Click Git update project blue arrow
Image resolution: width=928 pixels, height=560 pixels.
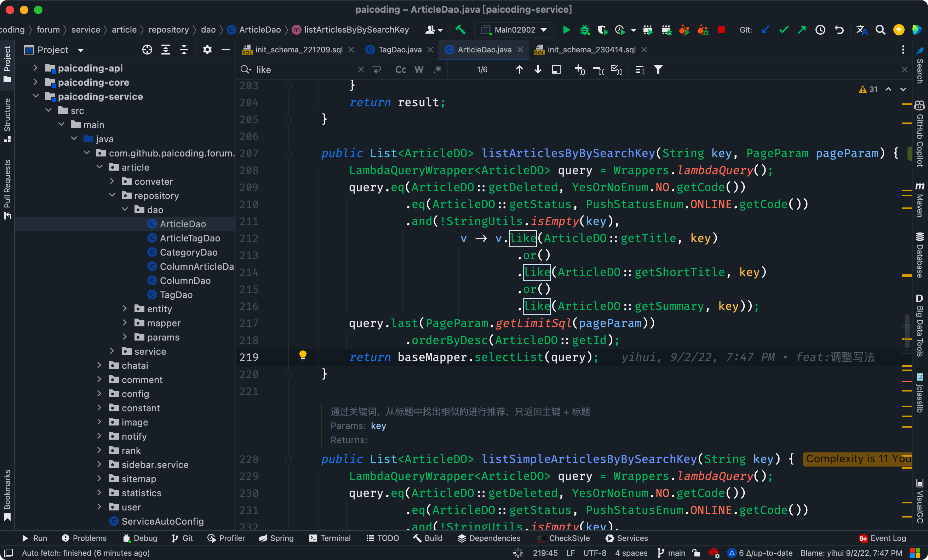click(x=765, y=30)
